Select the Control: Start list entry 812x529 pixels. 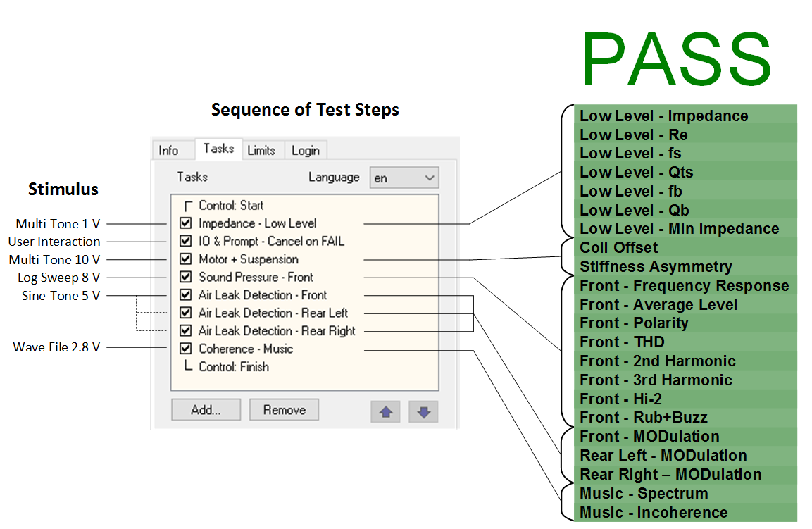point(231,206)
